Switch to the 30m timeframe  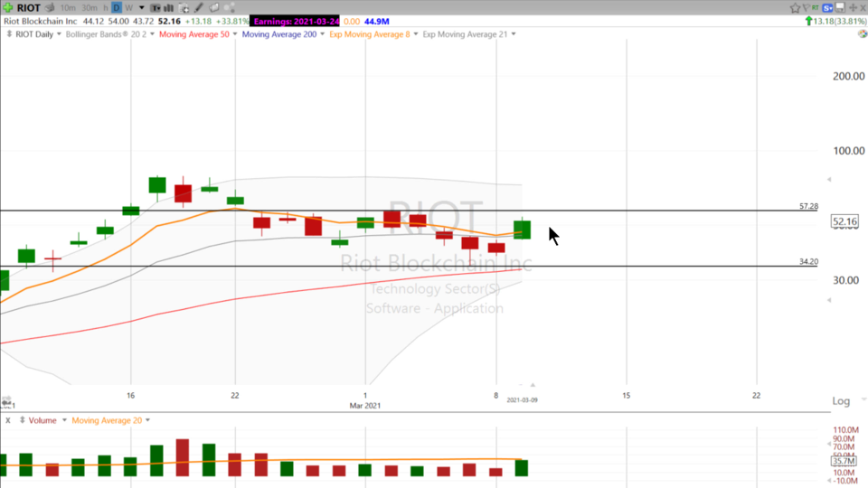[90, 8]
